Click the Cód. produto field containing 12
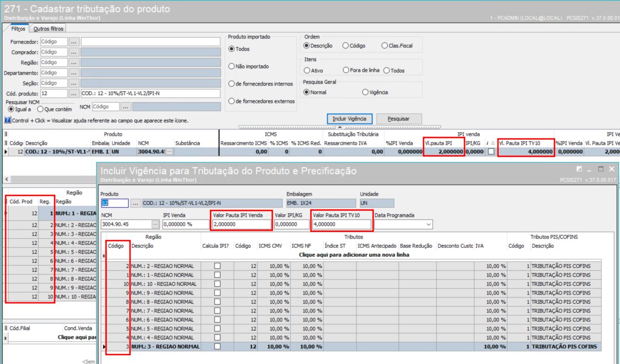This screenshot has height=364, width=620. (x=54, y=94)
